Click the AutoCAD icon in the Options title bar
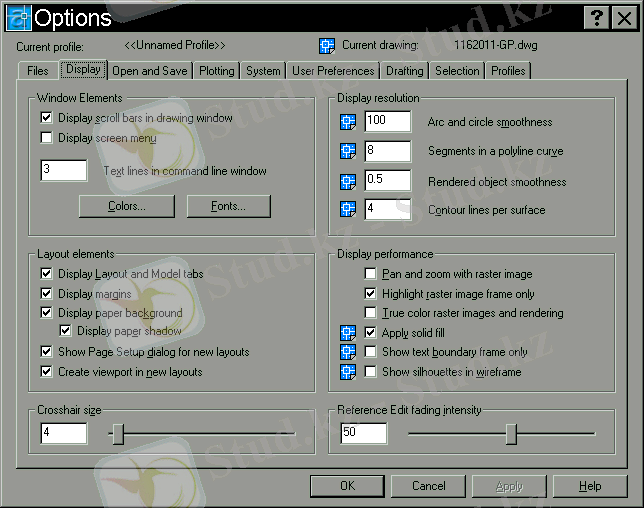The image size is (644, 508). [19, 18]
